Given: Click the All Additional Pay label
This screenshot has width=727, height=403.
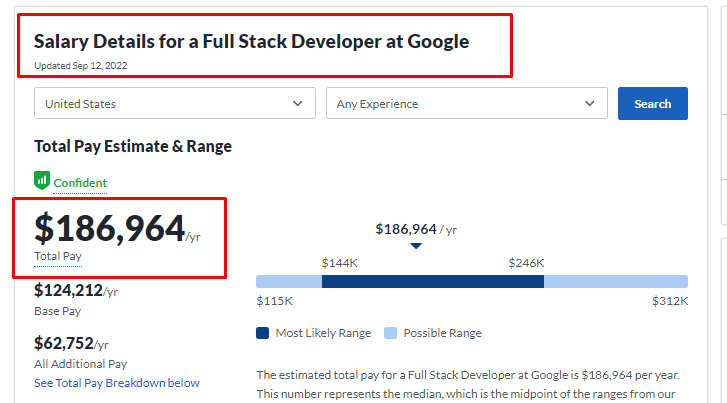Looking at the screenshot, I should coord(81,364).
